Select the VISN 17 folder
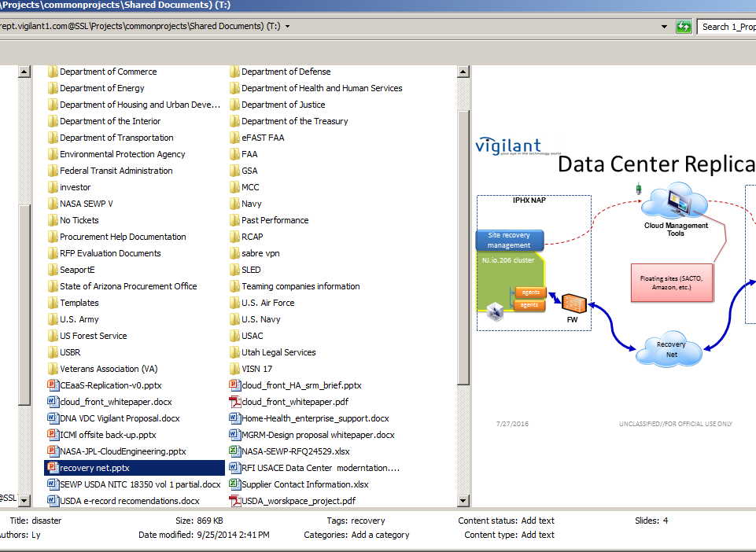 coord(257,369)
